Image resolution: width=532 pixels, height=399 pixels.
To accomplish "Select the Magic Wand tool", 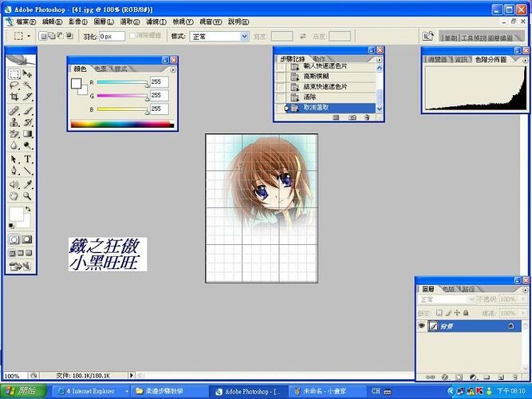I will (x=27, y=85).
